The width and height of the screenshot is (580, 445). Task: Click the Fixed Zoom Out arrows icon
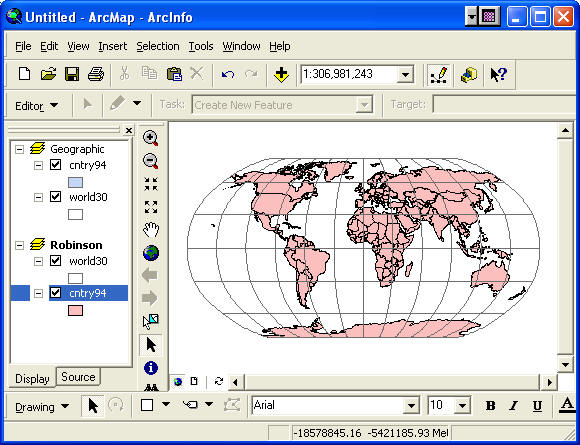click(x=151, y=207)
